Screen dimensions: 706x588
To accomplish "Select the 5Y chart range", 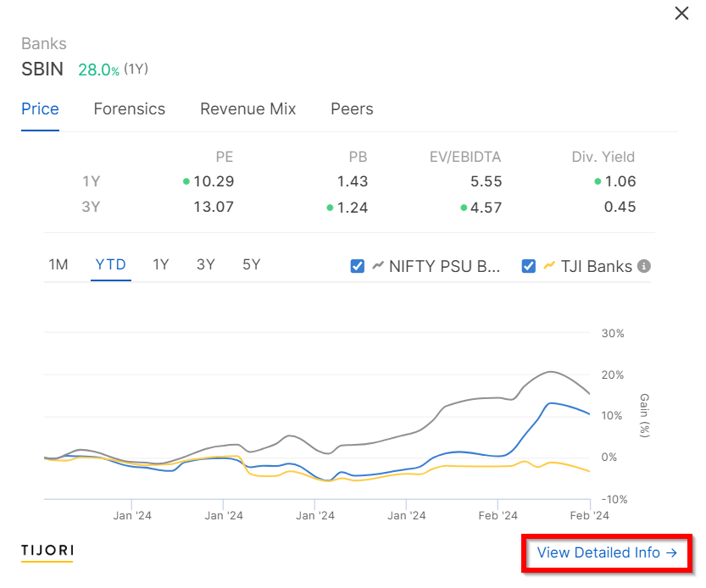I will tap(251, 264).
